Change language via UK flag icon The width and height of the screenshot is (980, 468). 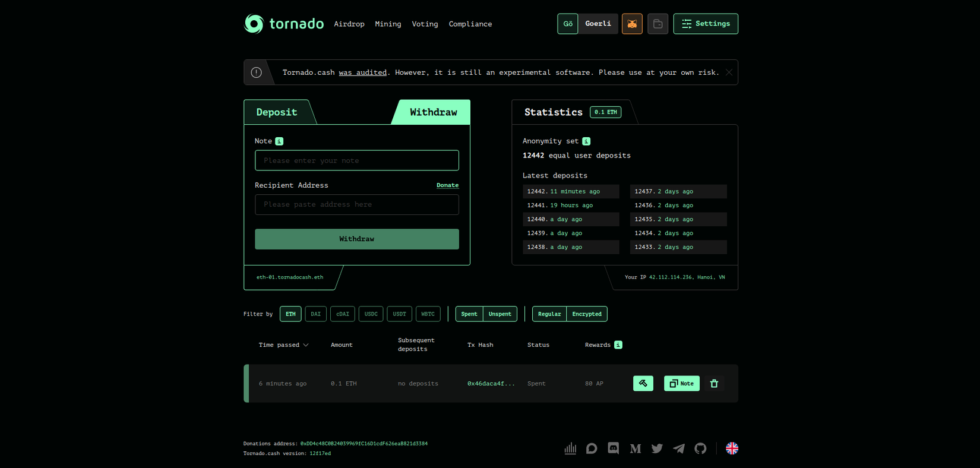click(732, 448)
